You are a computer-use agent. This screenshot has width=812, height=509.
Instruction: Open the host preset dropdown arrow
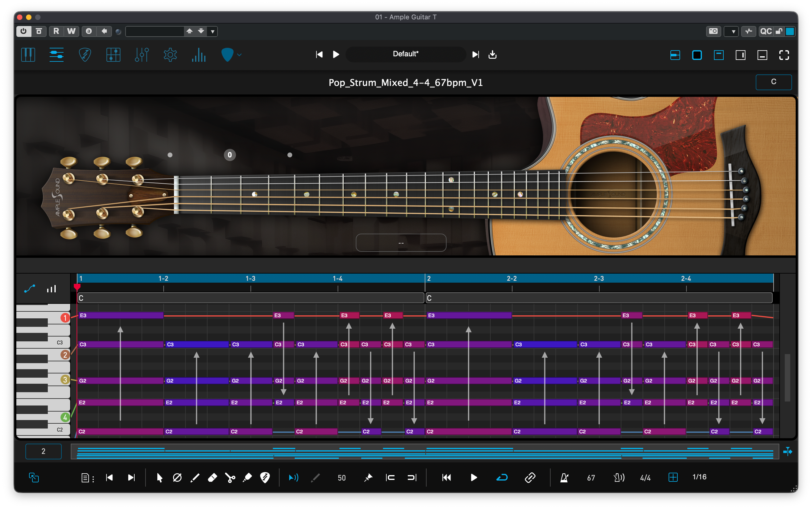click(213, 32)
